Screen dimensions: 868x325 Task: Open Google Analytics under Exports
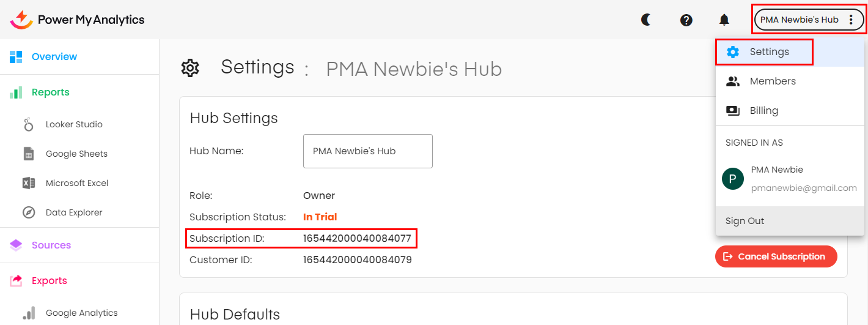81,313
